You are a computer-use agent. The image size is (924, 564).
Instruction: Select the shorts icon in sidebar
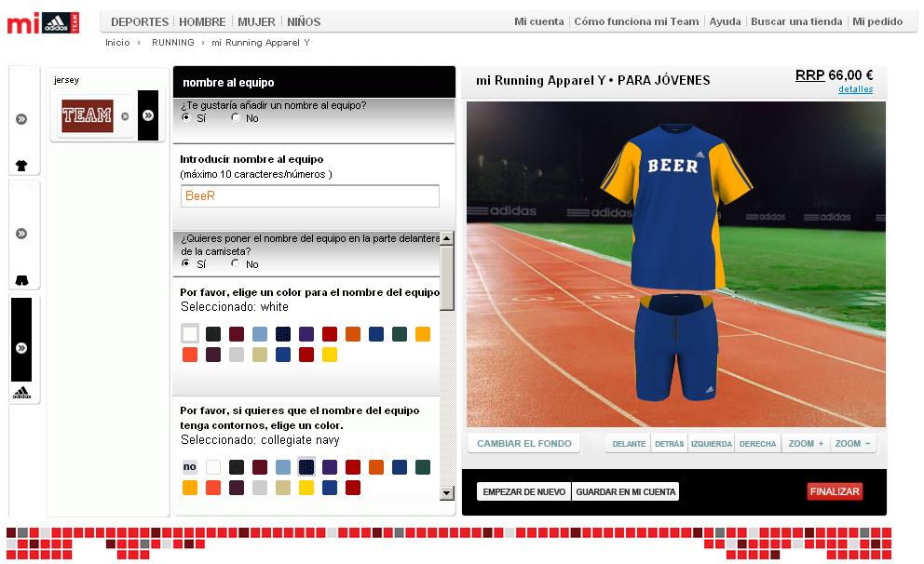[x=21, y=280]
